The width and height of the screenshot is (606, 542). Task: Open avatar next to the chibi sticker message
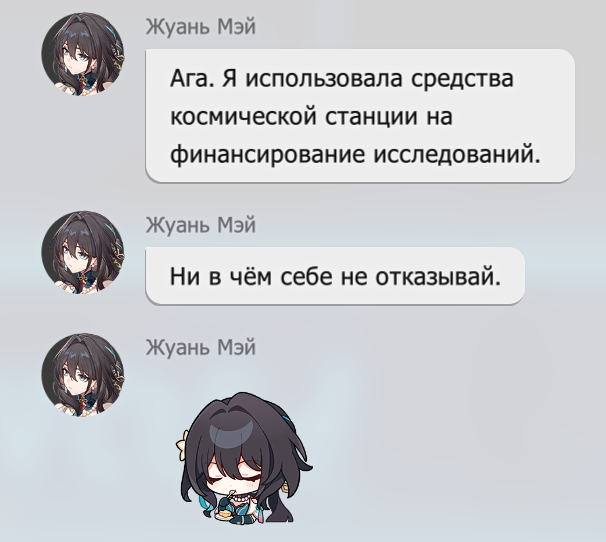click(x=83, y=375)
